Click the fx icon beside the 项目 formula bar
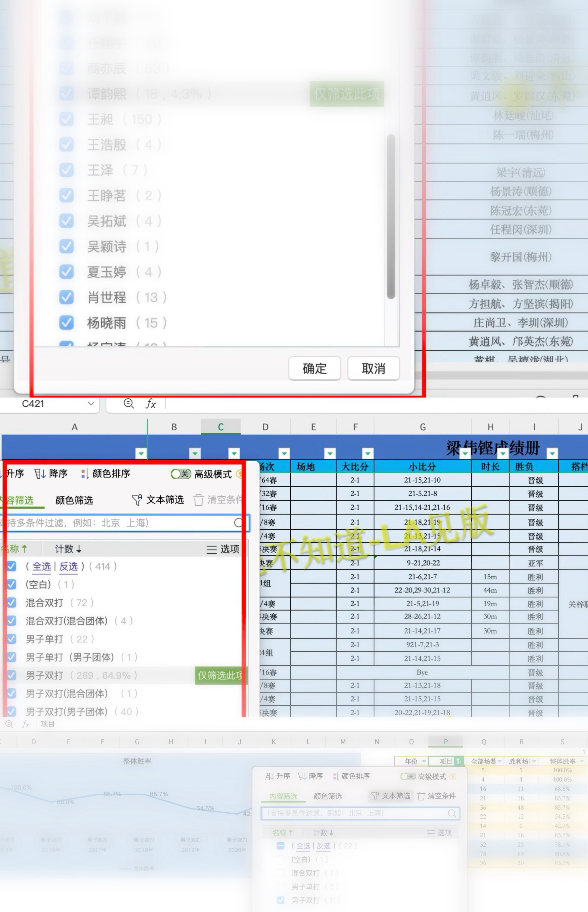The image size is (588, 912). coord(25,724)
